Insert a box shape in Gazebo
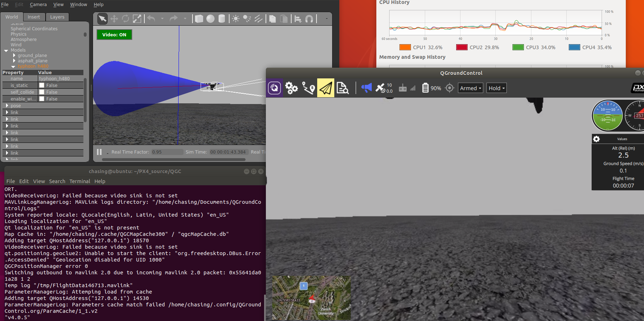 (199, 19)
